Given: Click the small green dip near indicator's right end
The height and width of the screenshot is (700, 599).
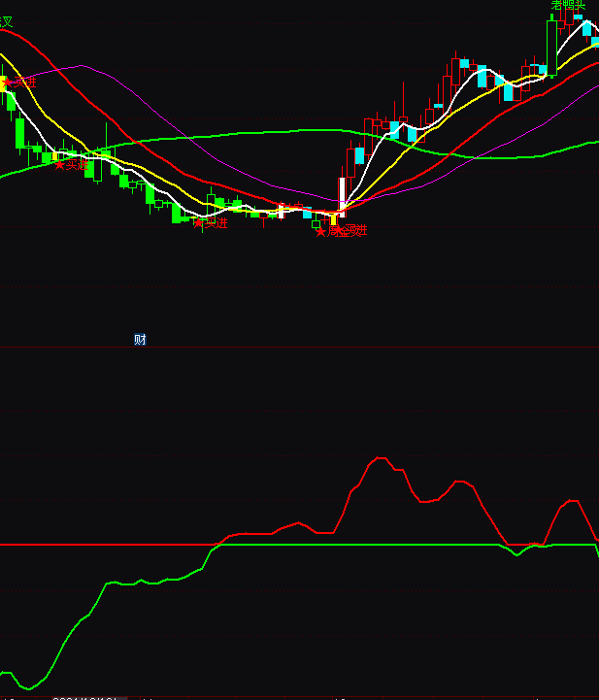Looking at the screenshot, I should tap(518, 554).
